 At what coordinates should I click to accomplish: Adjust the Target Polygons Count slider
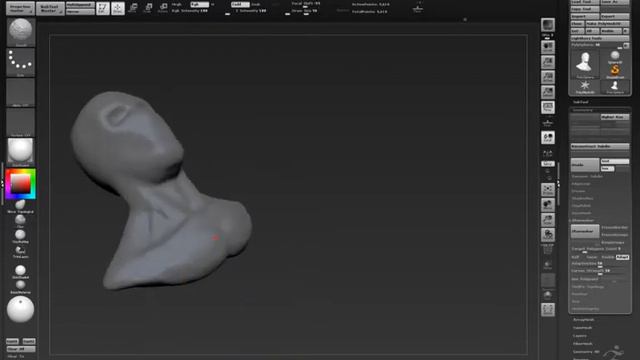(600, 249)
